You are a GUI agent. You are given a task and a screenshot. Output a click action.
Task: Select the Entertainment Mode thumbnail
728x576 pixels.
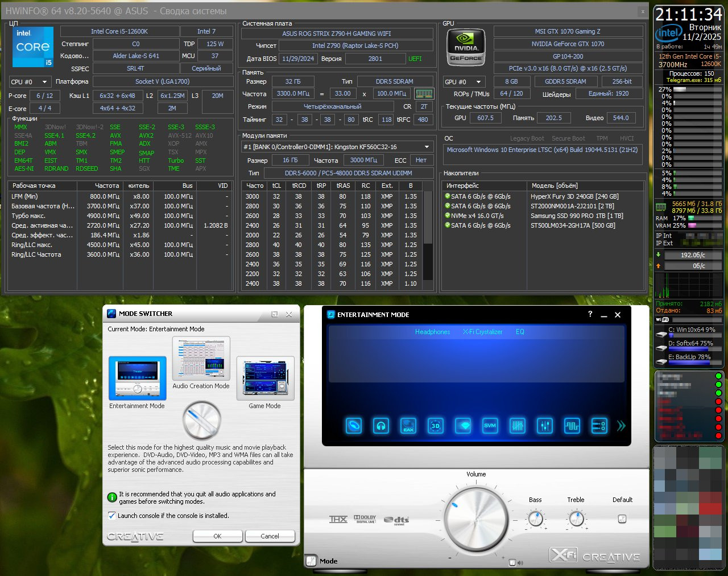[137, 378]
